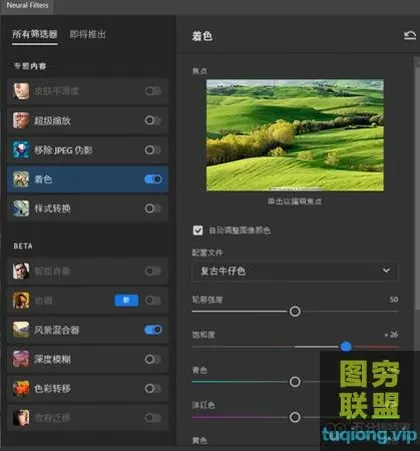This screenshot has height=451, width=420.
Task: Toggle the 妆容迁移 filter switch
Action: pos(153,418)
